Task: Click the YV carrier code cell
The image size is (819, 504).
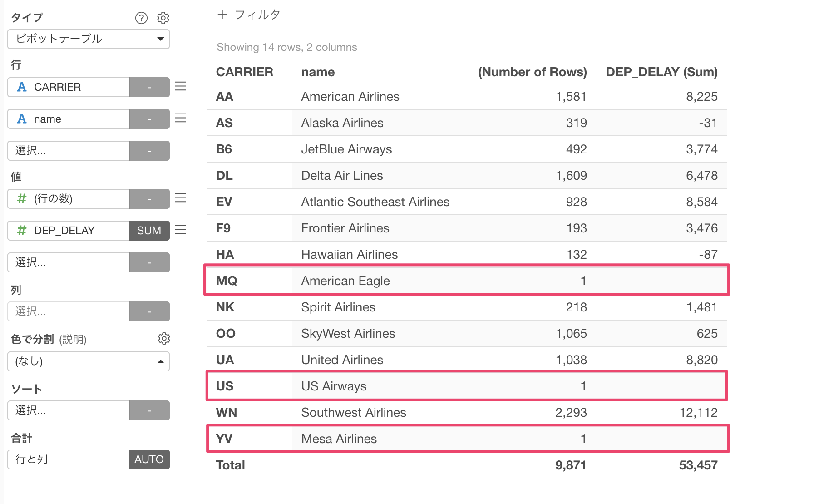Action: coord(224,439)
